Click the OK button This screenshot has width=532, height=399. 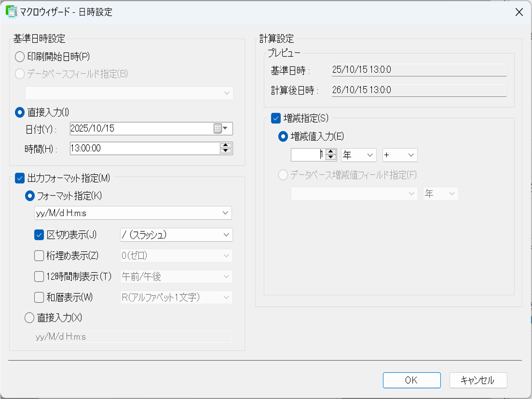tap(411, 380)
